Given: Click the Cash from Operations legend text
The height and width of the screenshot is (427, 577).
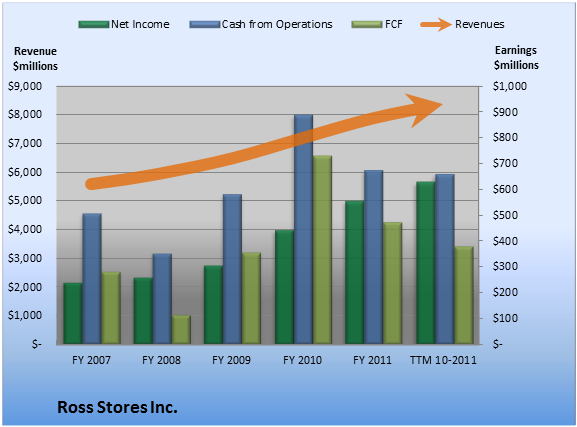Looking at the screenshot, I should tap(277, 24).
